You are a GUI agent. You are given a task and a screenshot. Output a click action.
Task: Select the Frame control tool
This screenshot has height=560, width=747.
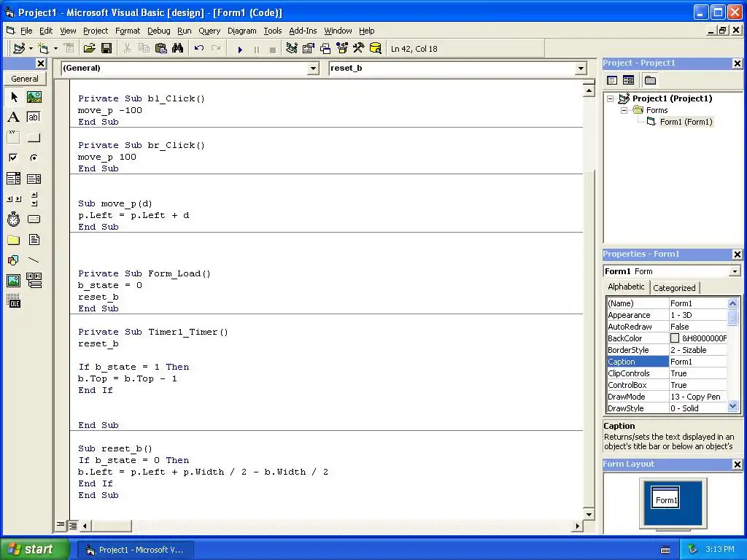14,138
